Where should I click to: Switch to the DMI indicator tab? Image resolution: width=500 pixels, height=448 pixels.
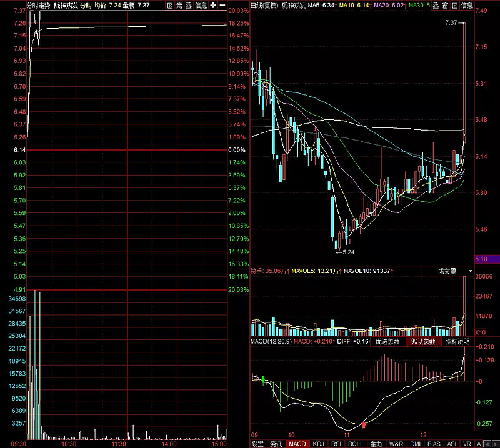pos(415,444)
